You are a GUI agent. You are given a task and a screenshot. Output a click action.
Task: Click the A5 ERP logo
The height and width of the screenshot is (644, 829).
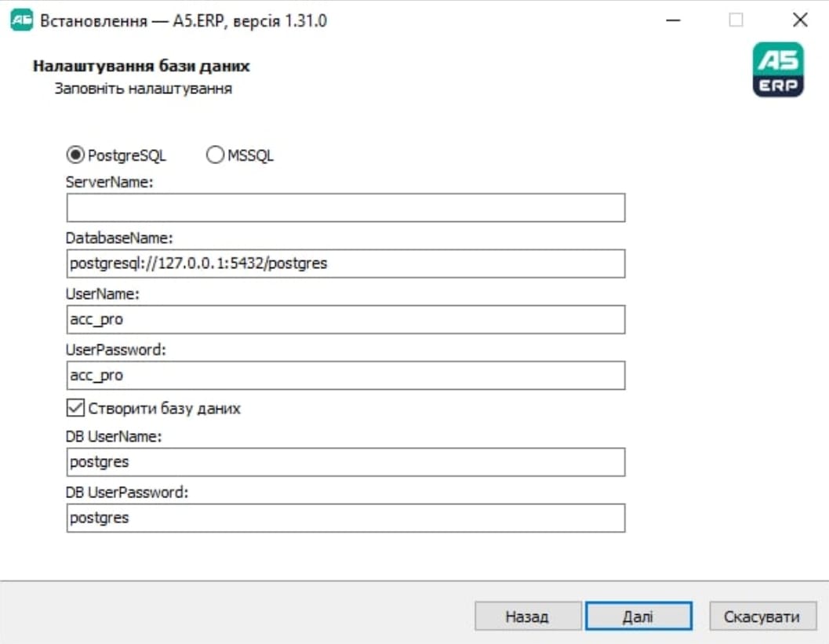(x=778, y=70)
